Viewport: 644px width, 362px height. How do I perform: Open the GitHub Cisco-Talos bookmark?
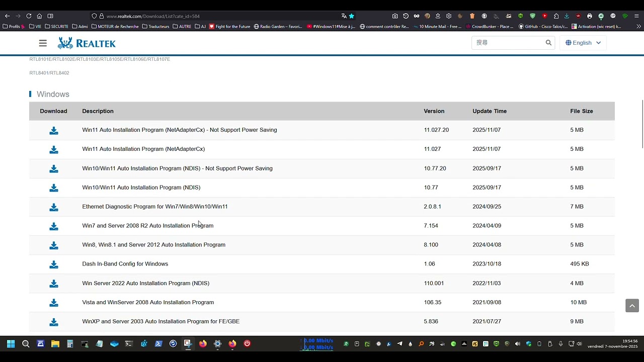pyautogui.click(x=543, y=27)
